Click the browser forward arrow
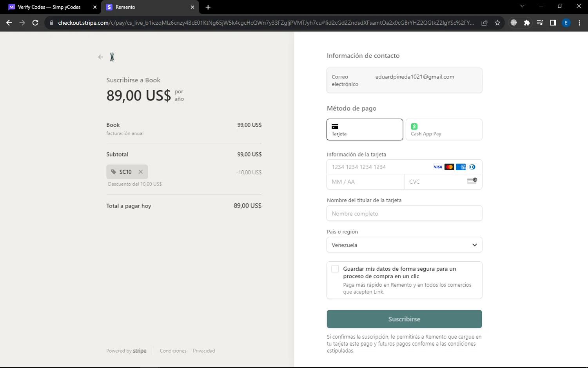This screenshot has height=368, width=588. [x=22, y=23]
